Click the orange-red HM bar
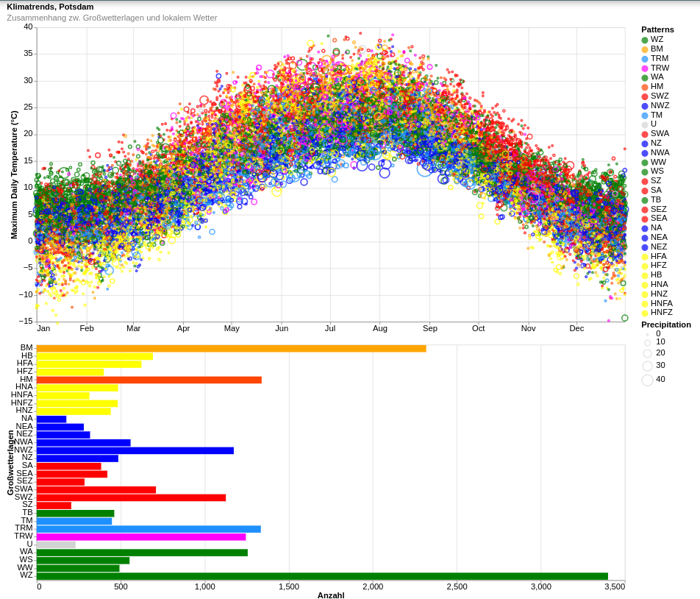 (x=149, y=380)
